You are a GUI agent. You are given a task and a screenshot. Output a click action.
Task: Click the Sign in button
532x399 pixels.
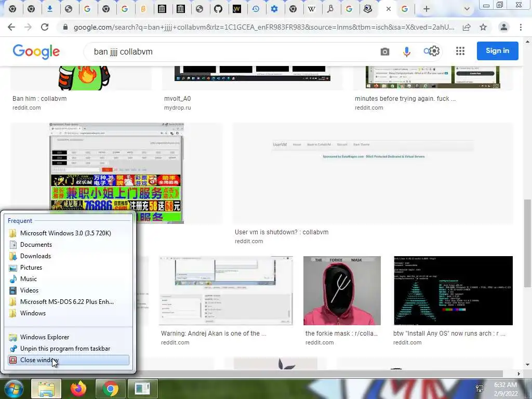pos(497,51)
